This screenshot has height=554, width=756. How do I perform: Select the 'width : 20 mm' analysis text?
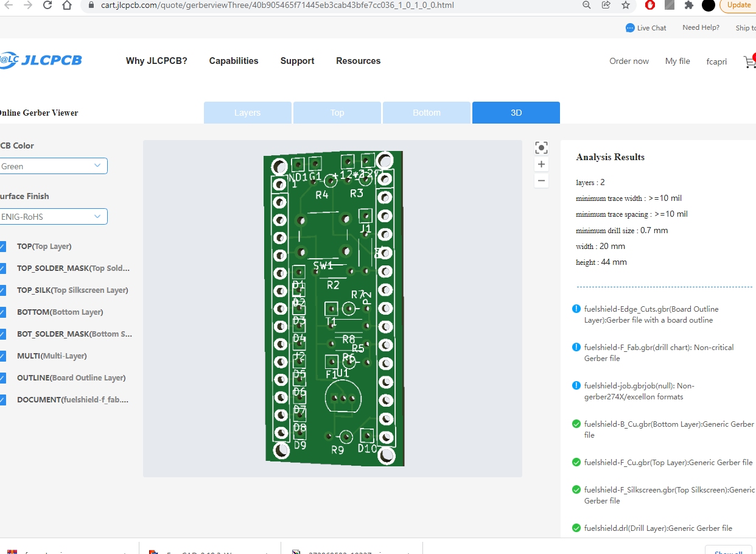[x=600, y=247]
